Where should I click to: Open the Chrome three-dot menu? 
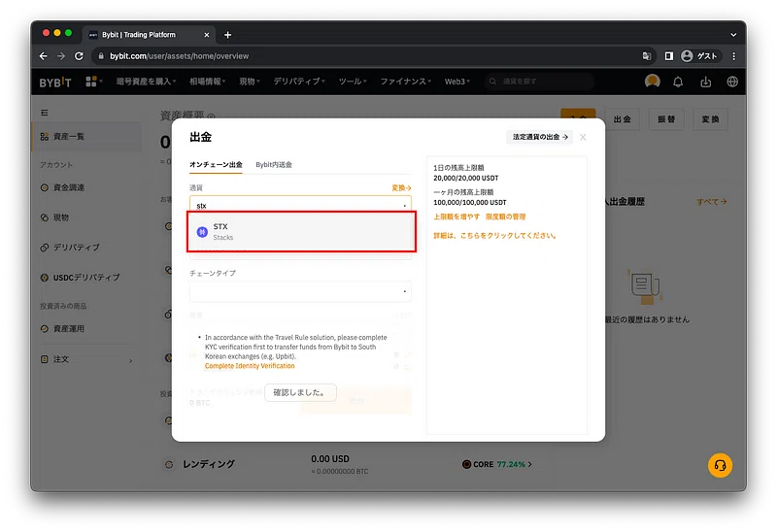(x=734, y=56)
